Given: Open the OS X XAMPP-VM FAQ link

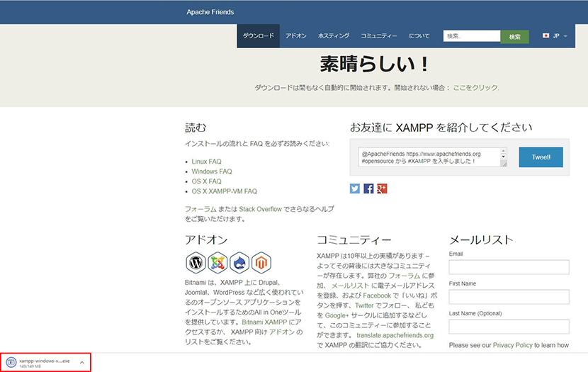Looking at the screenshot, I should point(225,191).
